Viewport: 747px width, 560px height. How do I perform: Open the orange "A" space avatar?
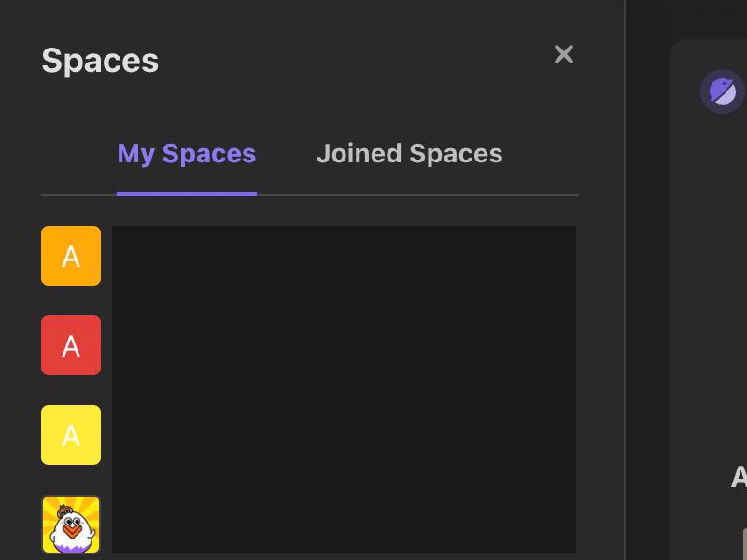71,256
